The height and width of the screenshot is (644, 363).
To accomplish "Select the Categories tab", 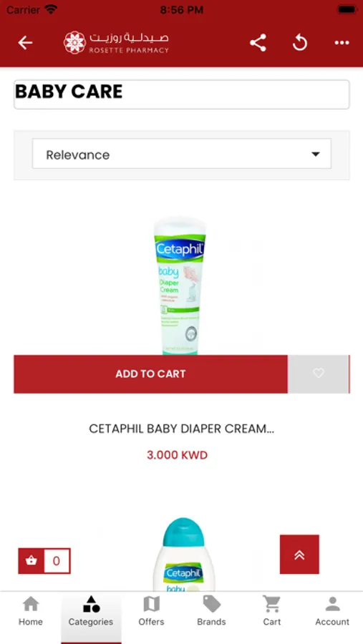I will [91, 611].
